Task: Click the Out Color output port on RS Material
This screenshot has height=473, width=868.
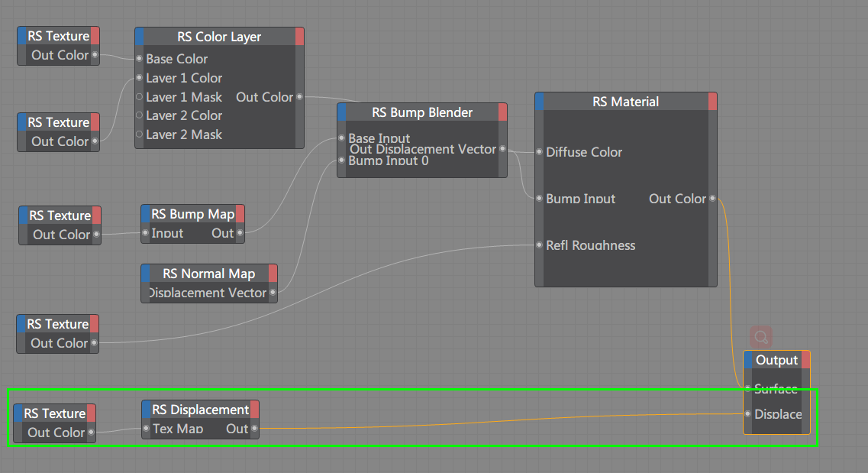Action: point(712,199)
